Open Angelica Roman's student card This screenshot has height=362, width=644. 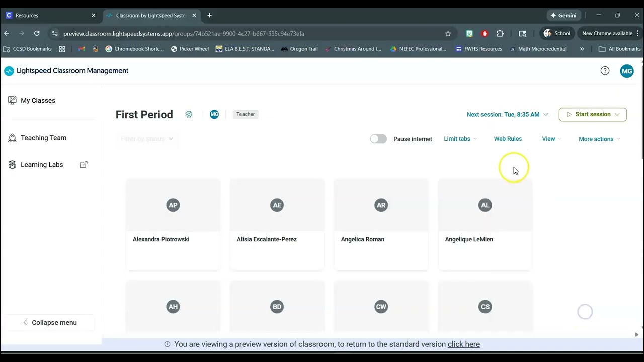381,225
